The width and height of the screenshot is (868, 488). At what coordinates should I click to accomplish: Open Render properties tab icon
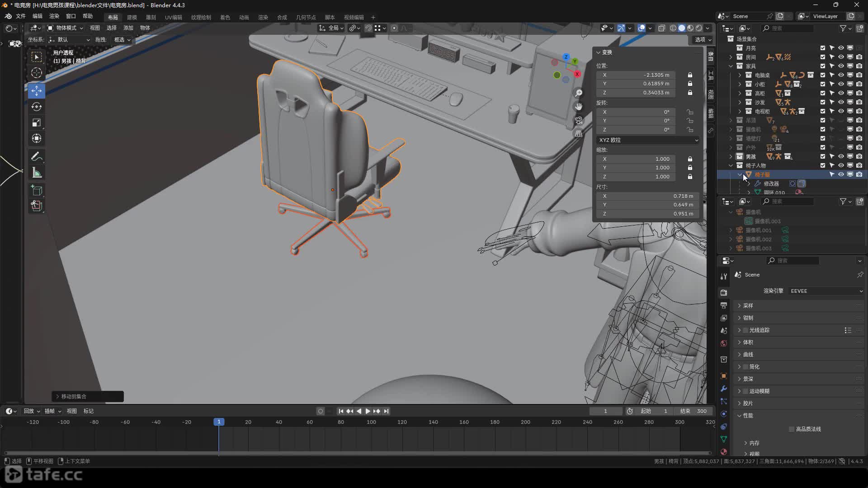tap(724, 292)
